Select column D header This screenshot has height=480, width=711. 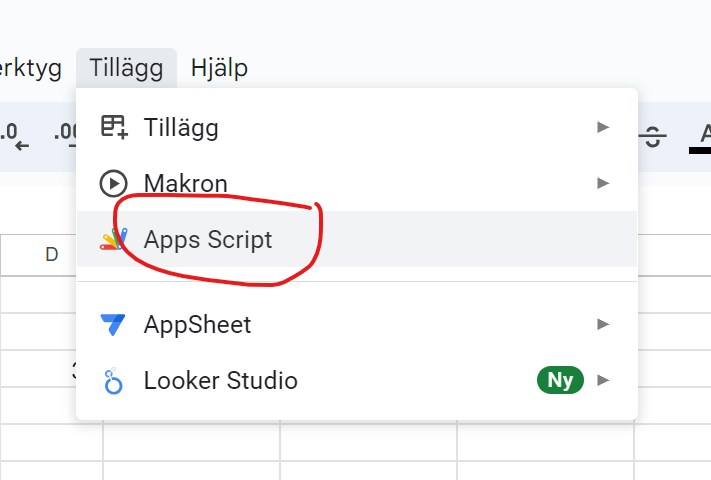point(51,255)
